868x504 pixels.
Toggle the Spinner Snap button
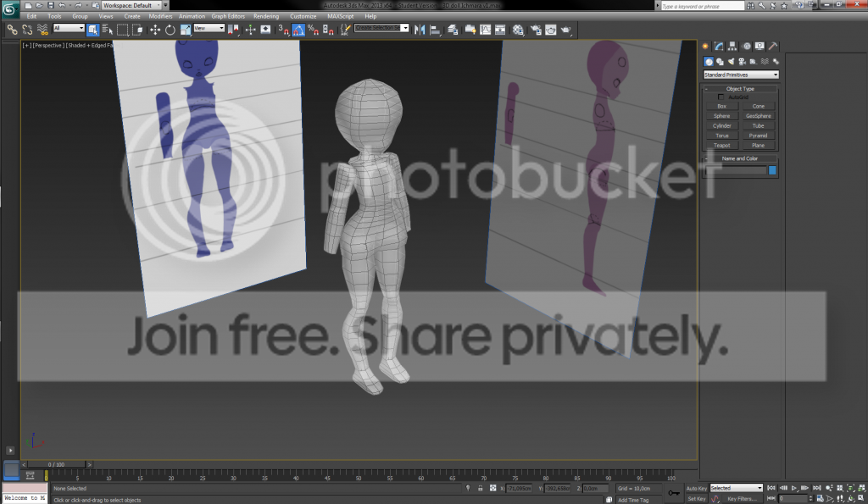point(328,30)
